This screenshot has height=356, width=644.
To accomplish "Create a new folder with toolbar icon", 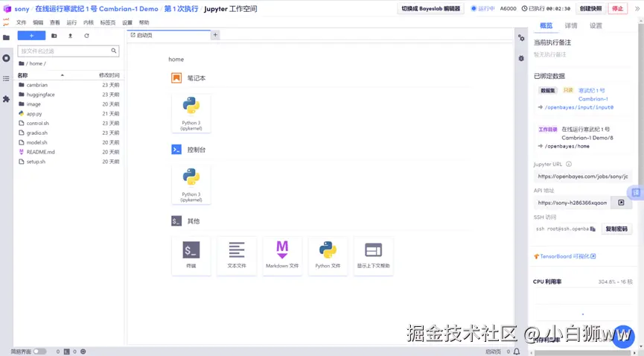I will (54, 36).
